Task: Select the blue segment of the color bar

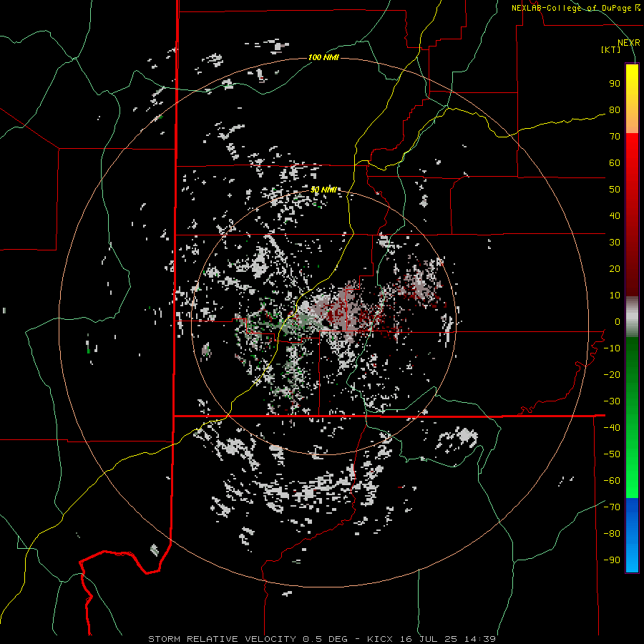Action: coord(632,535)
